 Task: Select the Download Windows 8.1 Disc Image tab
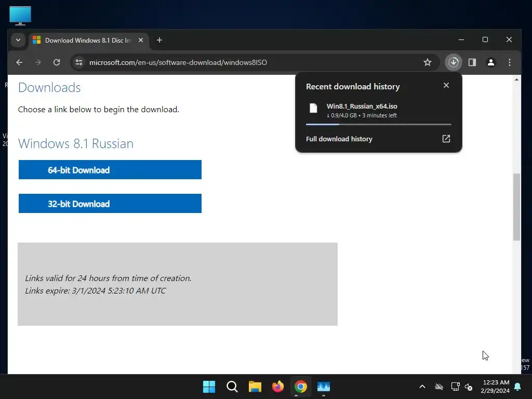pos(89,41)
